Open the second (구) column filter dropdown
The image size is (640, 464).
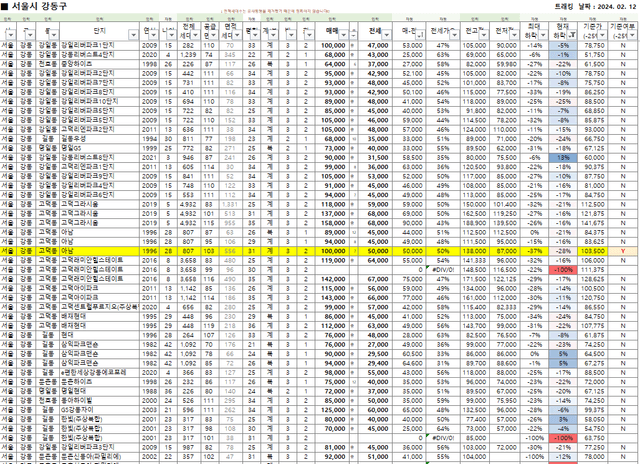30,35
